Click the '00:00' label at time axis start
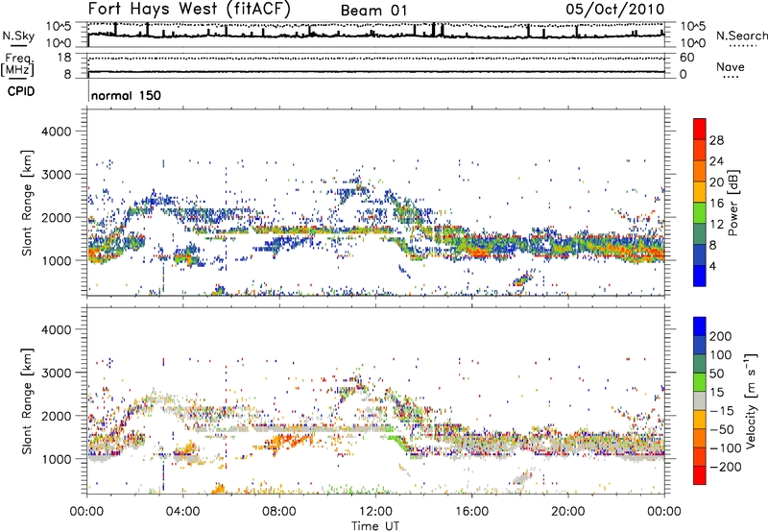Viewport: 768px width, 532px height. click(86, 512)
